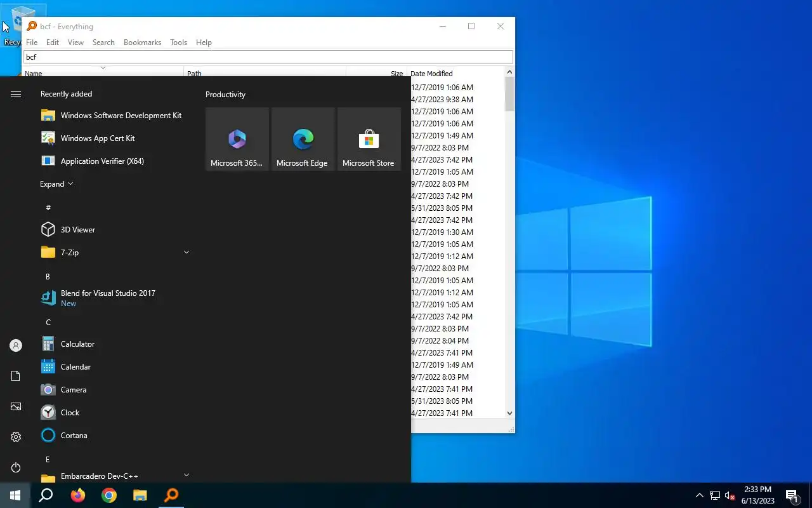Launch Blend for Visual Studio 2017
812x508 pixels.
[114, 298]
